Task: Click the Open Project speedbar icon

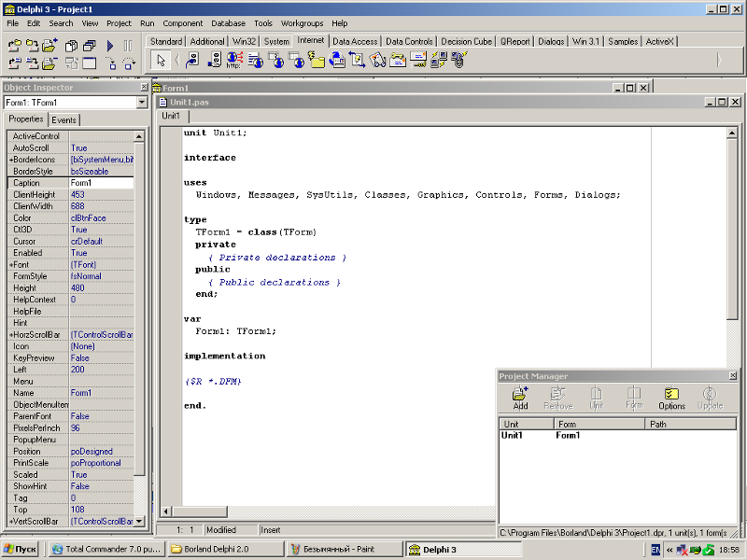Action: point(15,46)
